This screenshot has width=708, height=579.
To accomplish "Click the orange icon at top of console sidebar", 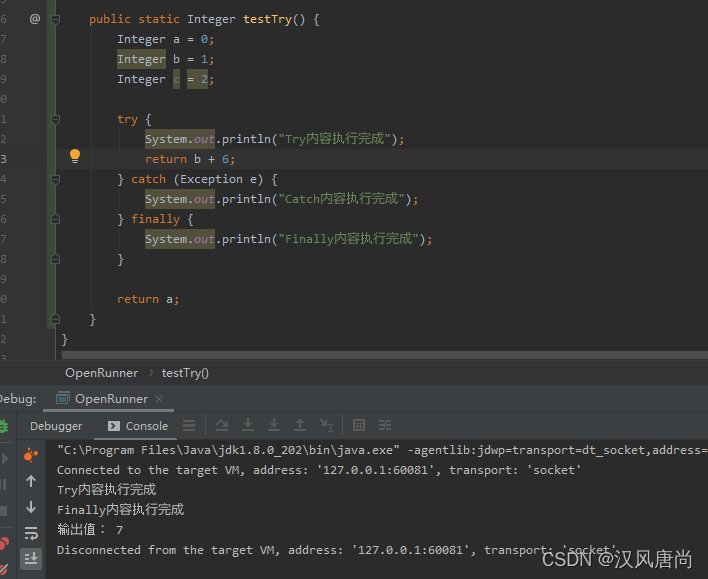I will click(31, 455).
